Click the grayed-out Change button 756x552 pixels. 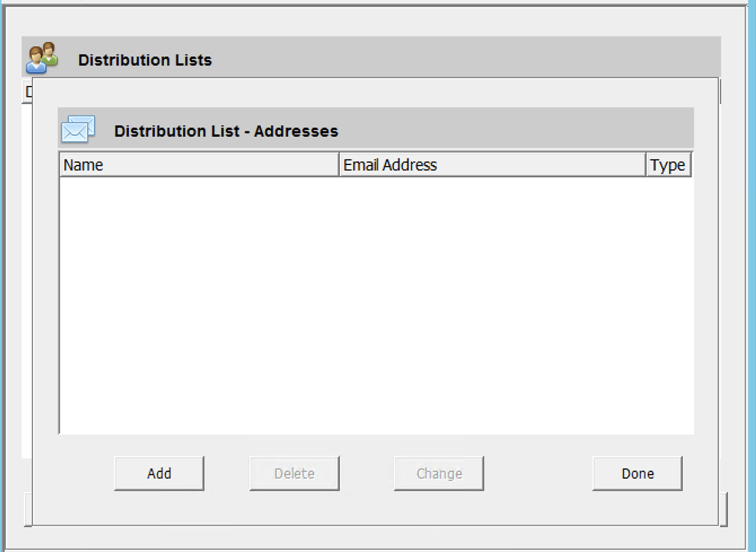coord(438,473)
